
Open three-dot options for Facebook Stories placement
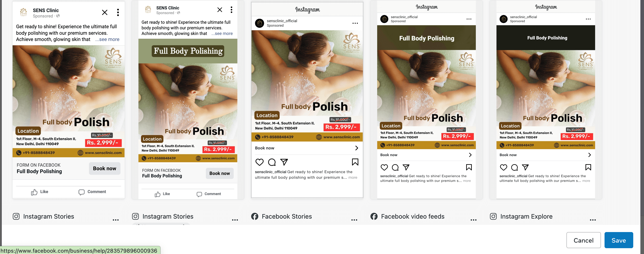pos(354,220)
